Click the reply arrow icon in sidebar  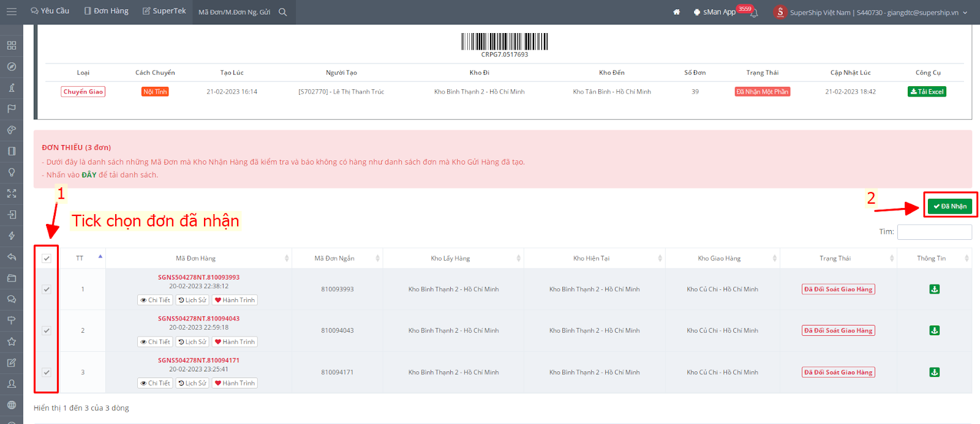(x=12, y=257)
